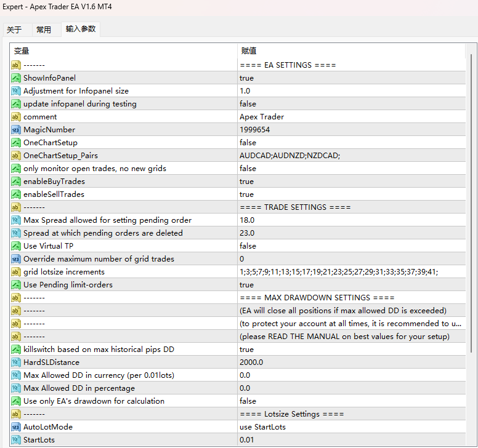Viewport: 478px width, 448px height.
Task: Click the vertical scrollbar of the parameter list
Action: click(471, 204)
